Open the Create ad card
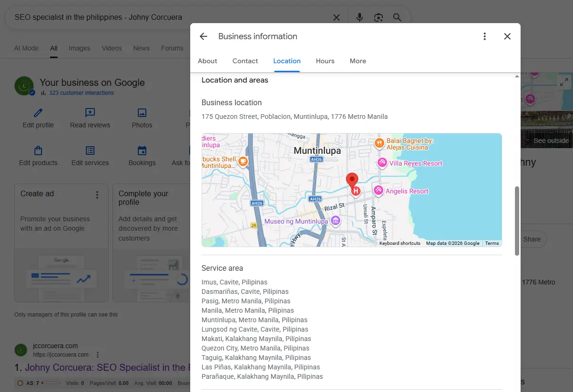Viewport: 573px width, 392px height. point(61,243)
